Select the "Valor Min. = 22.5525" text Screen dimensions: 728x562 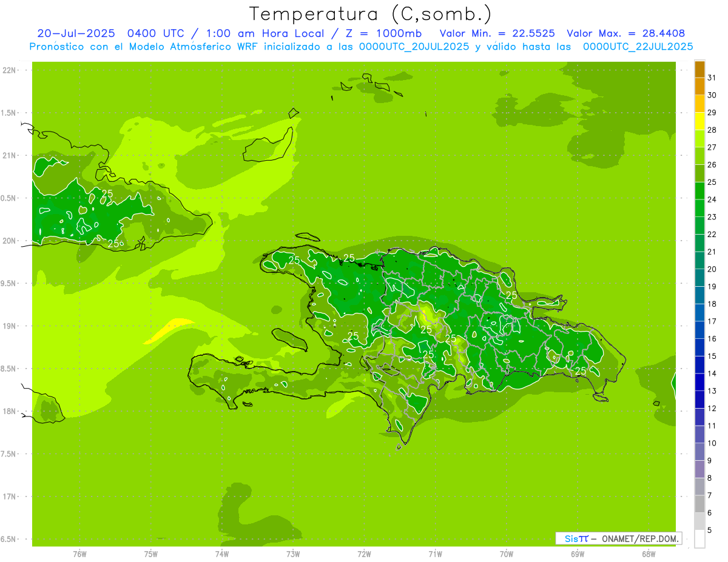(x=497, y=33)
